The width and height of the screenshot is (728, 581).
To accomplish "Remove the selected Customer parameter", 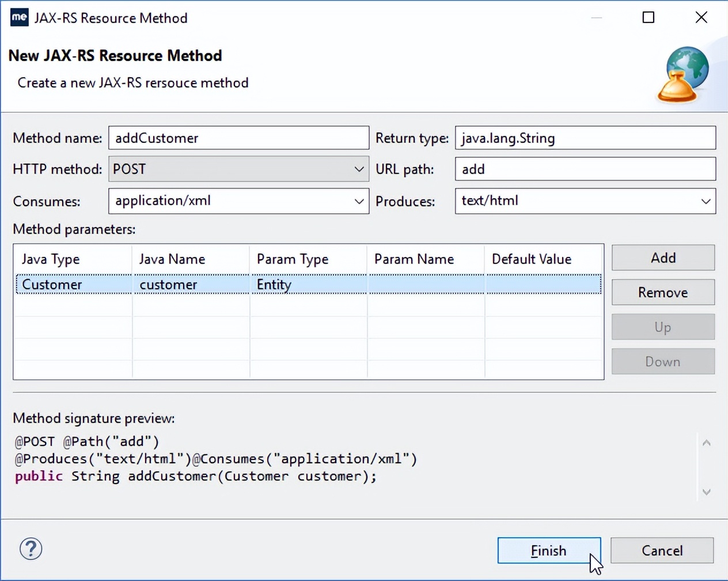I will click(662, 292).
